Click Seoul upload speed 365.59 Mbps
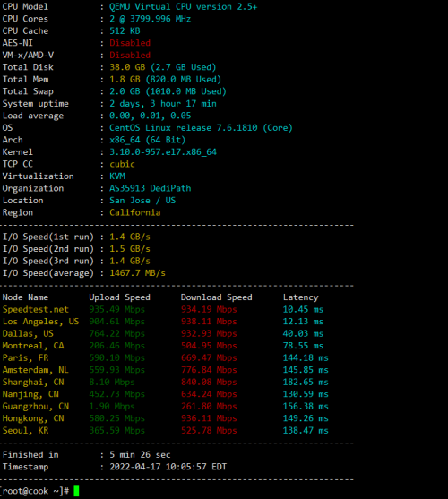Screen dimensions: 448x499 [x=116, y=430]
